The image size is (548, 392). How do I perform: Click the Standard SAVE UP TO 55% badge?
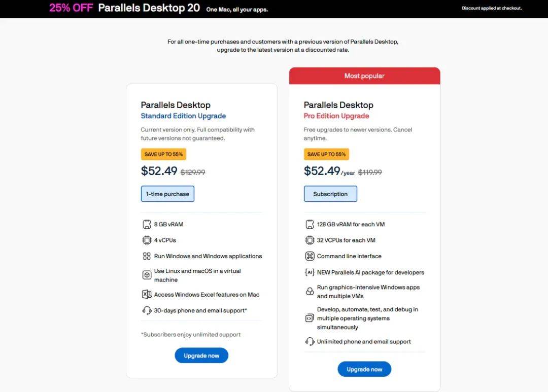pos(163,154)
